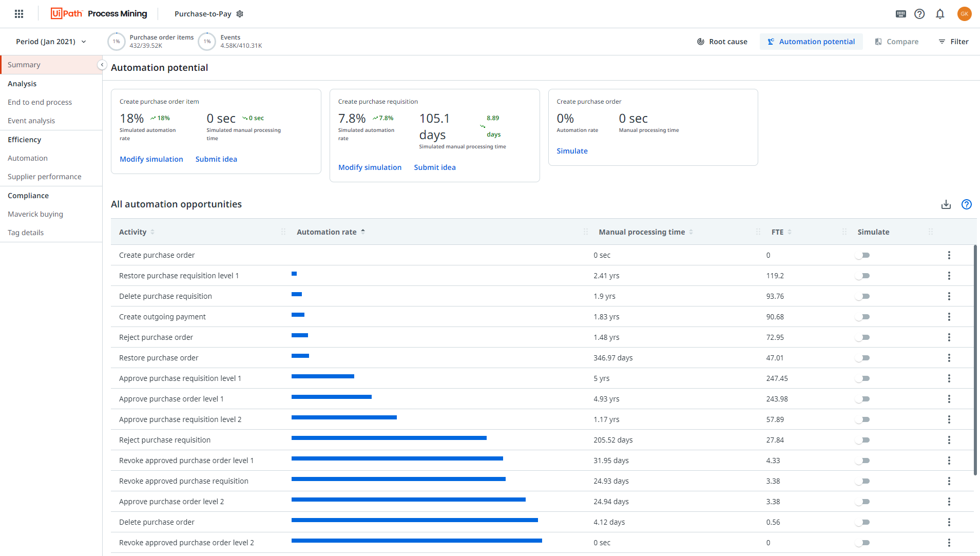Download the automation opportunities table
The height and width of the screenshot is (556, 980).
(946, 204)
